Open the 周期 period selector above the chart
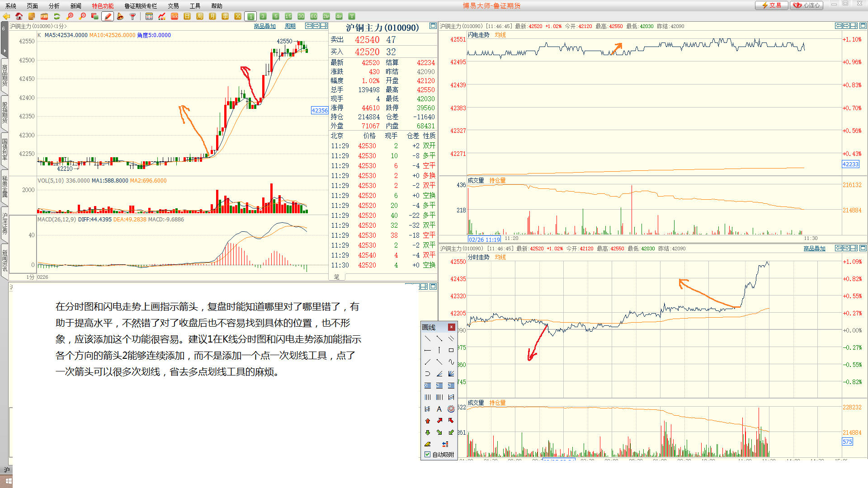Screen dimensions: 868x488 [x=290, y=26]
